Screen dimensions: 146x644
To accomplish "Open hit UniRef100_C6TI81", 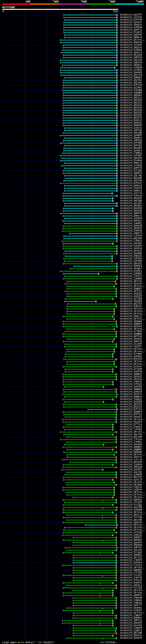I will [131, 17].
